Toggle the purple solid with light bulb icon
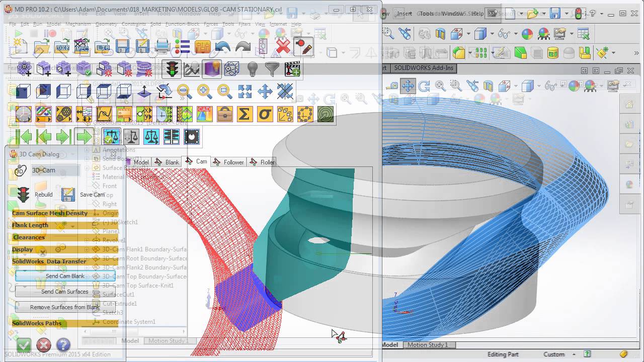The height and width of the screenshot is (362, 644). click(x=212, y=69)
